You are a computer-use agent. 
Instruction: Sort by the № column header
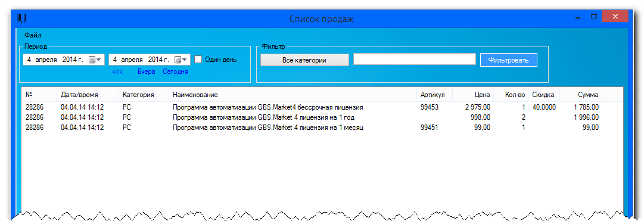coord(39,95)
